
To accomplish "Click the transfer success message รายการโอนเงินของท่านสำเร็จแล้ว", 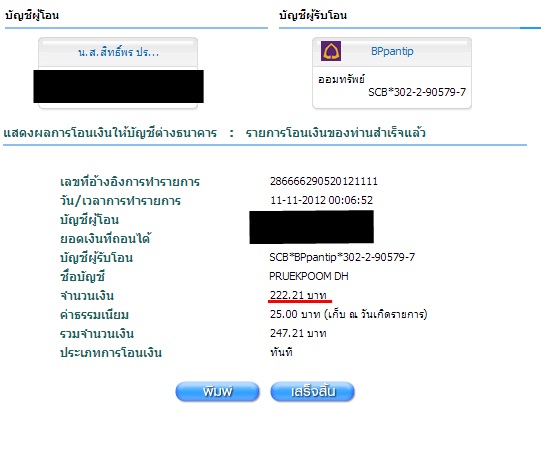I will click(x=335, y=133).
